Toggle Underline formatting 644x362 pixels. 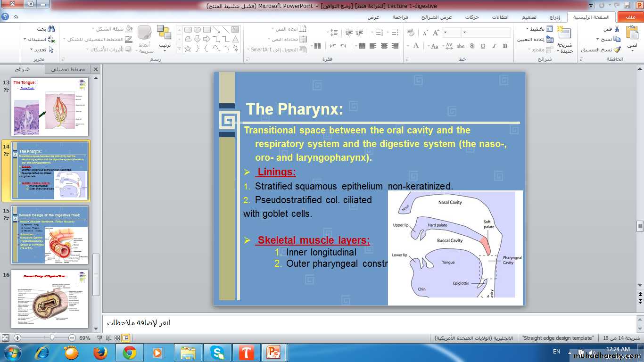pos(483,46)
